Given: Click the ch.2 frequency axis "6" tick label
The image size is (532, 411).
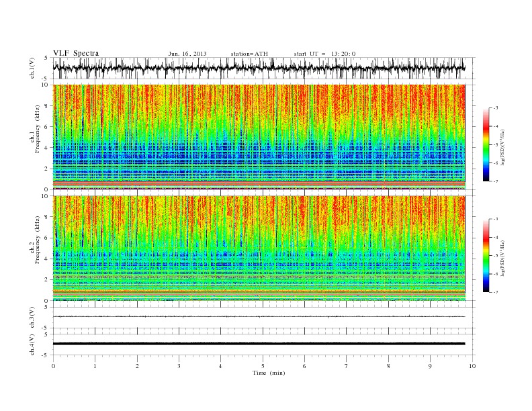Looking at the screenshot, I should coord(46,238).
